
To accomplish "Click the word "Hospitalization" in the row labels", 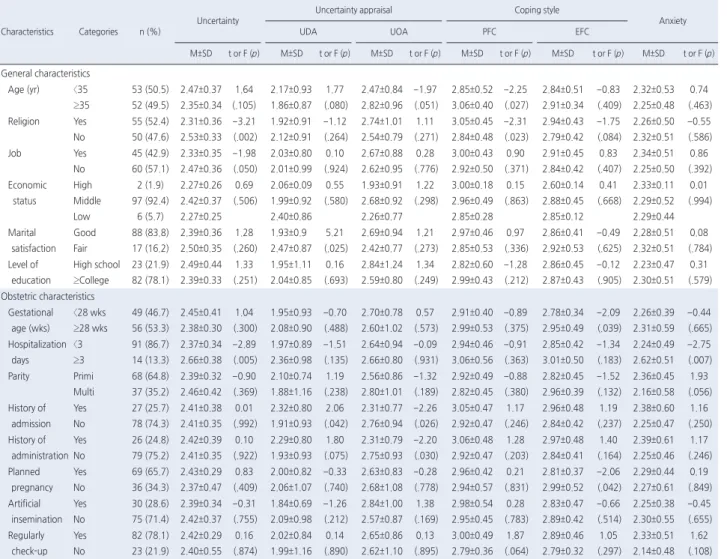I will pyautogui.click(x=37, y=344).
